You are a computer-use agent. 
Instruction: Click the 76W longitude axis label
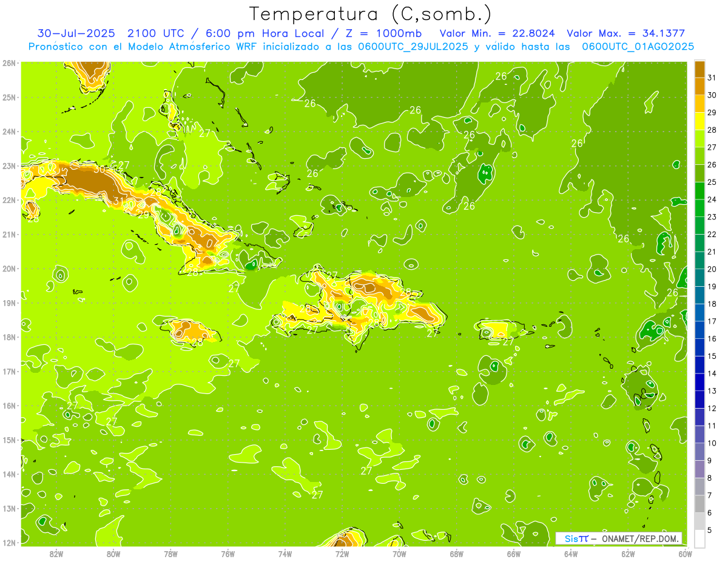227,554
